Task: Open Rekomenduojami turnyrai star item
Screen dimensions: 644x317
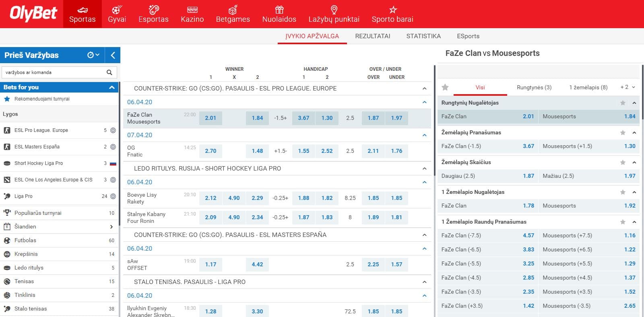Action: pos(60,99)
